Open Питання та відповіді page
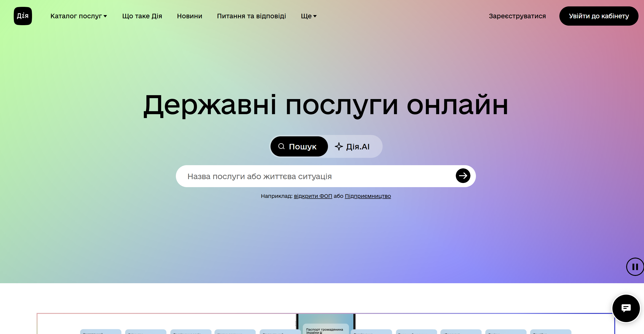The width and height of the screenshot is (644, 334). 251,16
